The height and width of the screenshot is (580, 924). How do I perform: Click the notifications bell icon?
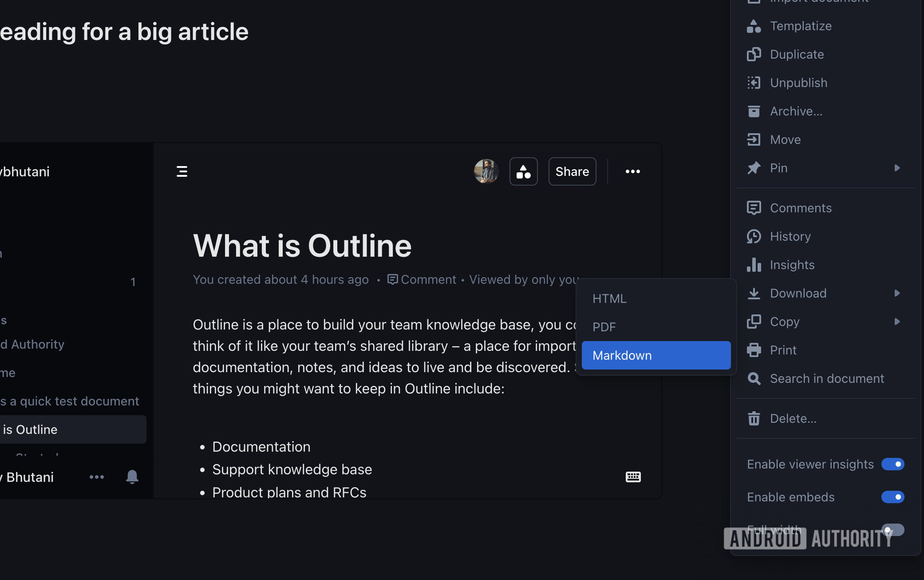tap(132, 477)
